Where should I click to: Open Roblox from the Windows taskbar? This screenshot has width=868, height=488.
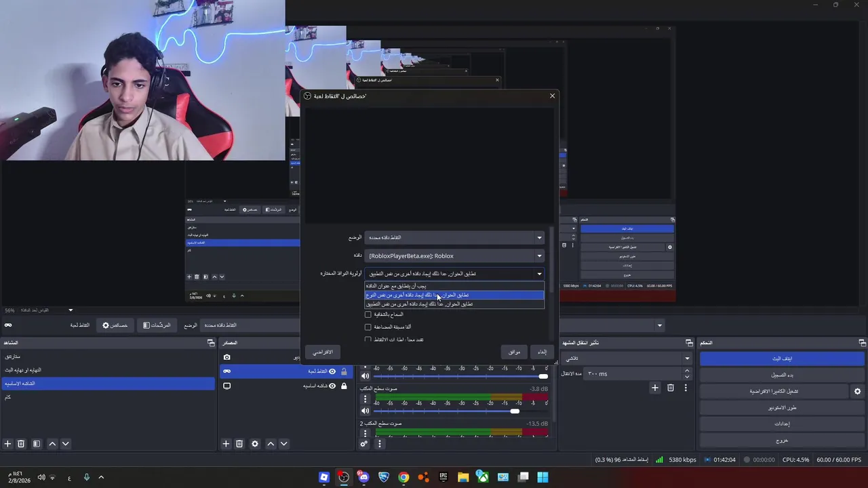[x=324, y=477]
